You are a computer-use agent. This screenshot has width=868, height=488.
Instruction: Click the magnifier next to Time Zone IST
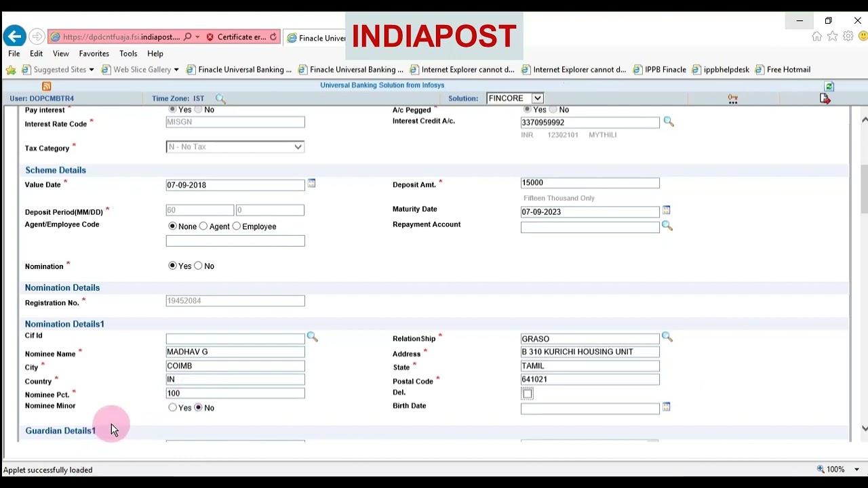click(220, 99)
